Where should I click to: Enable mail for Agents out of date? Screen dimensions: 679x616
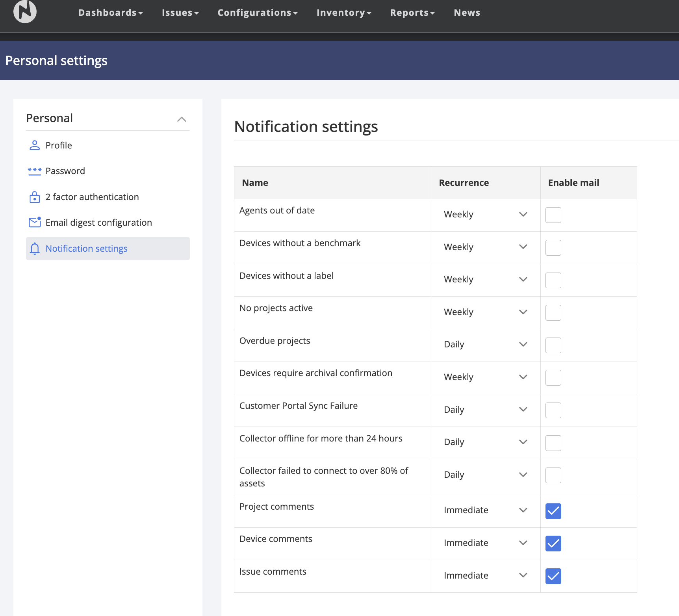[x=553, y=215]
